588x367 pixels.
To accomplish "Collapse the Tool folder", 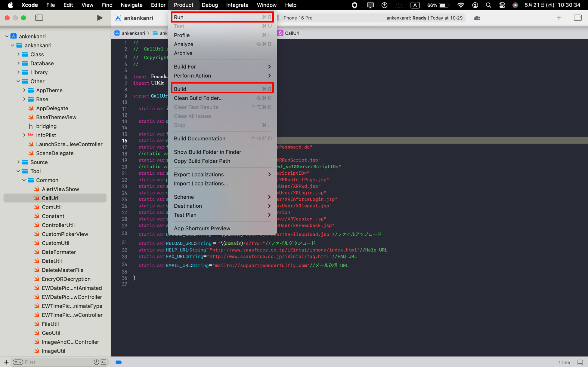I will 18,171.
